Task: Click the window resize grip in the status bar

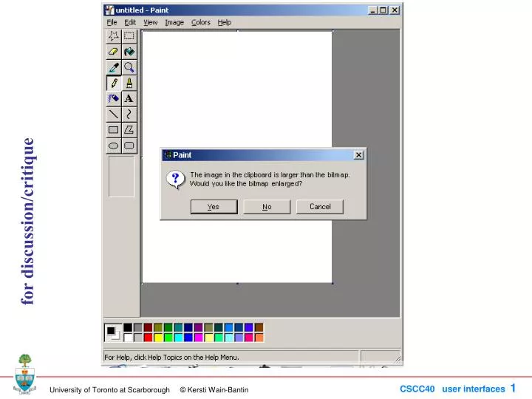Action: [x=398, y=358]
